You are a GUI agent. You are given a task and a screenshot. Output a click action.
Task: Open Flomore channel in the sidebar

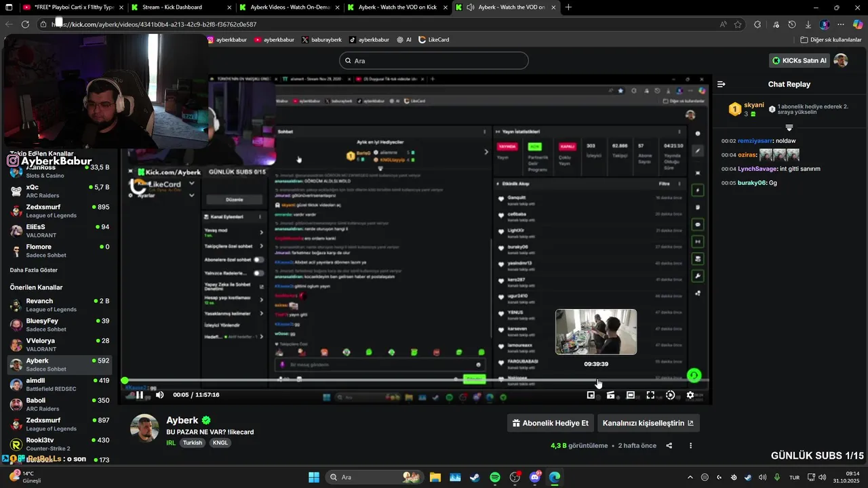[60, 251]
